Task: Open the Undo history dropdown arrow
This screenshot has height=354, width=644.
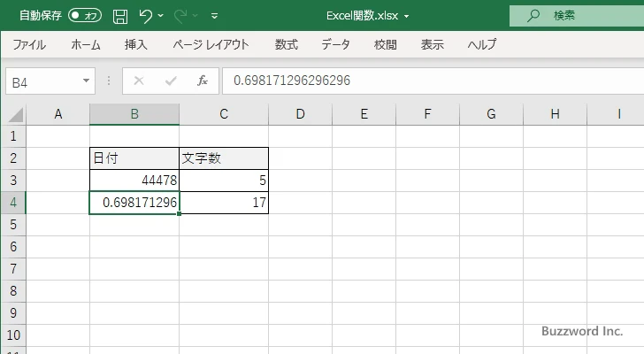Action: (161, 16)
